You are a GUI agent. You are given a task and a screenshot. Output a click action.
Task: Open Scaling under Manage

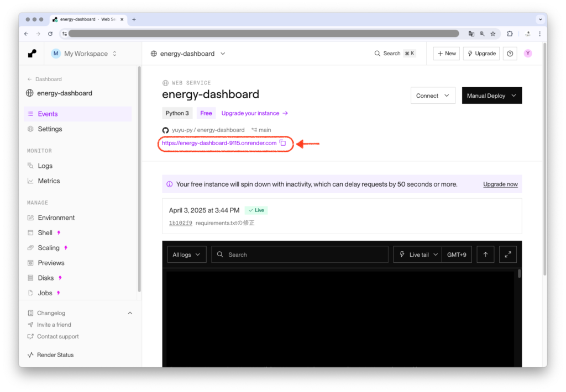[77, 248]
